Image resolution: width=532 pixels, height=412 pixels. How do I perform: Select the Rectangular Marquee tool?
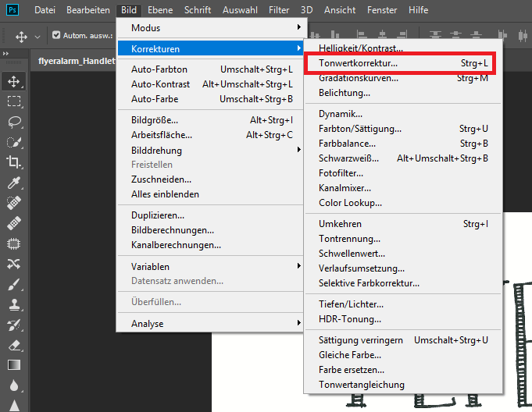pos(14,101)
